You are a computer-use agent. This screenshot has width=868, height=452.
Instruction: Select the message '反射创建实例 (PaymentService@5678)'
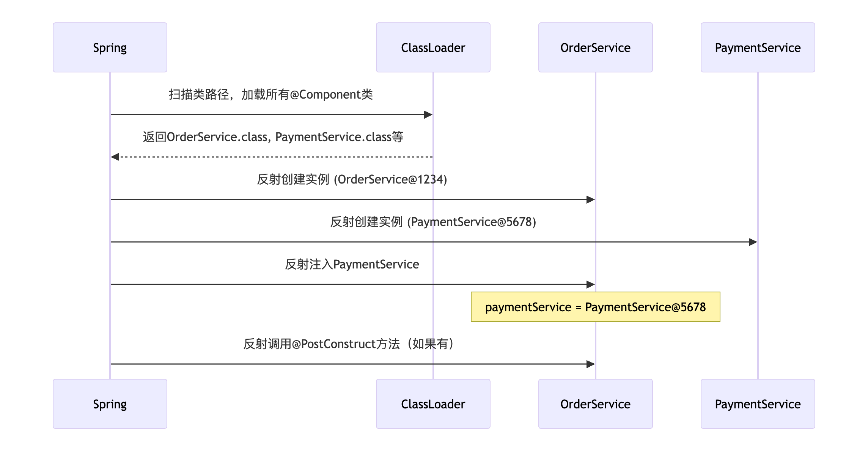click(x=433, y=222)
